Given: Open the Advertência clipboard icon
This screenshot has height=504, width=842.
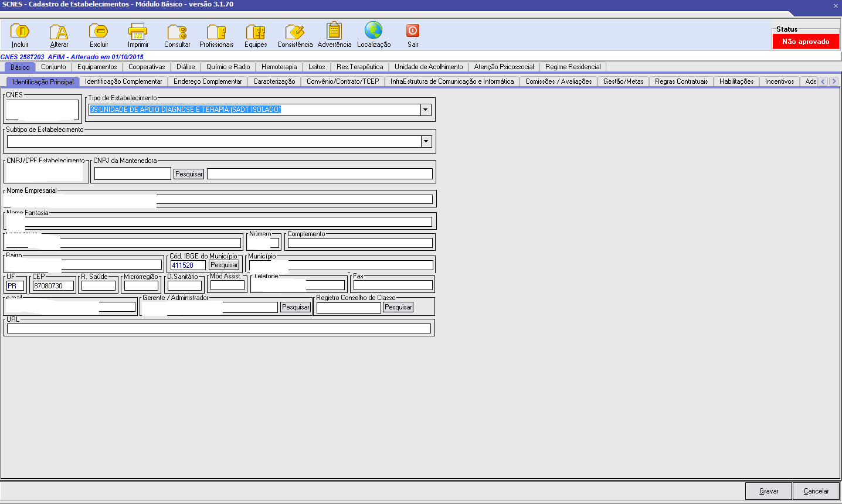Looking at the screenshot, I should tap(334, 32).
